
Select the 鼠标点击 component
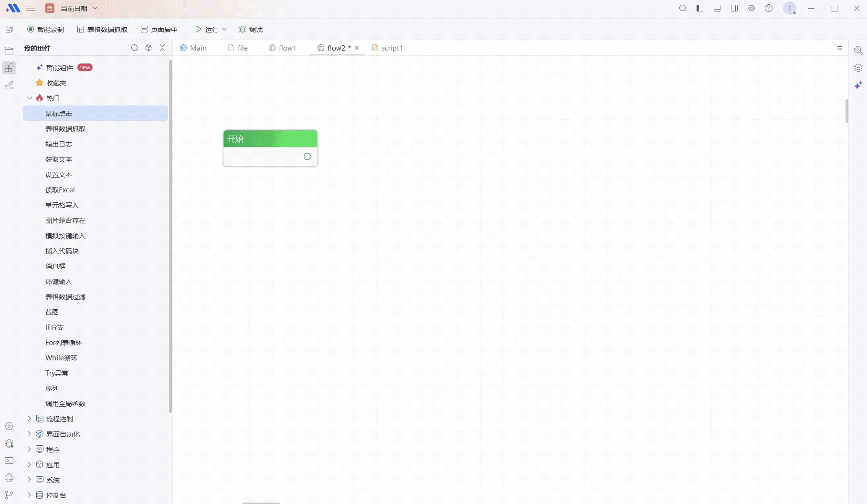(95, 113)
